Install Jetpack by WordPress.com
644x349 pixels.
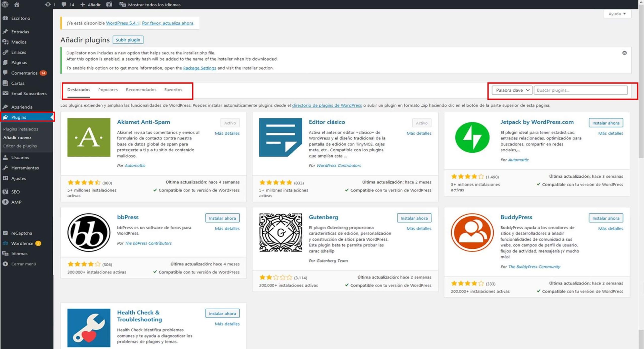[x=606, y=123]
